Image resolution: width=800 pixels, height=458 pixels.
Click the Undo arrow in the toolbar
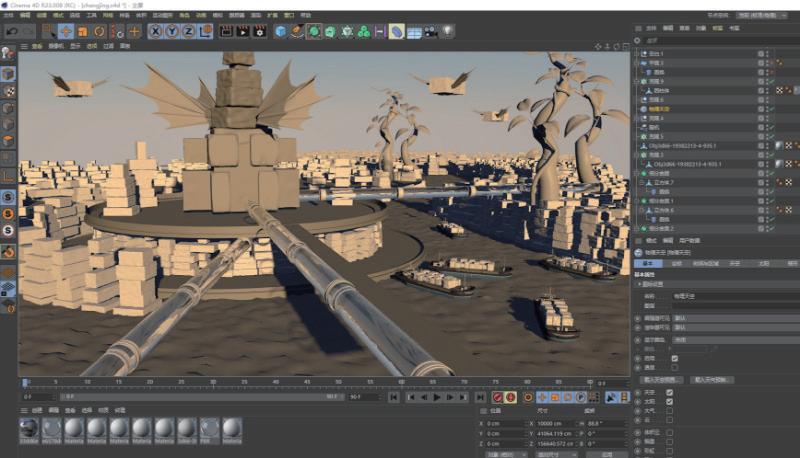13,31
